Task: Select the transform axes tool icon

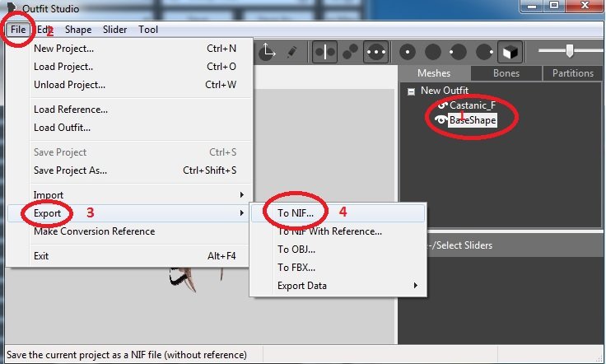Action: (268, 53)
